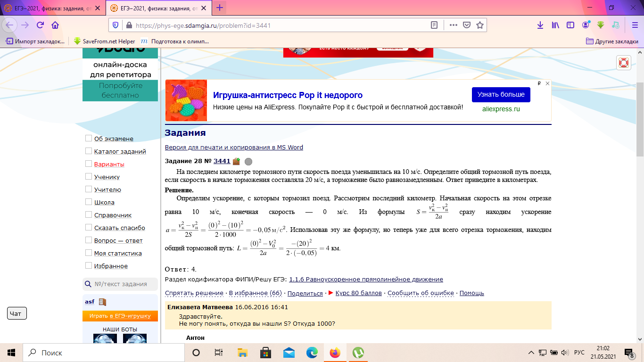Check the box next to Варианты
644x362 pixels.
tap(88, 164)
